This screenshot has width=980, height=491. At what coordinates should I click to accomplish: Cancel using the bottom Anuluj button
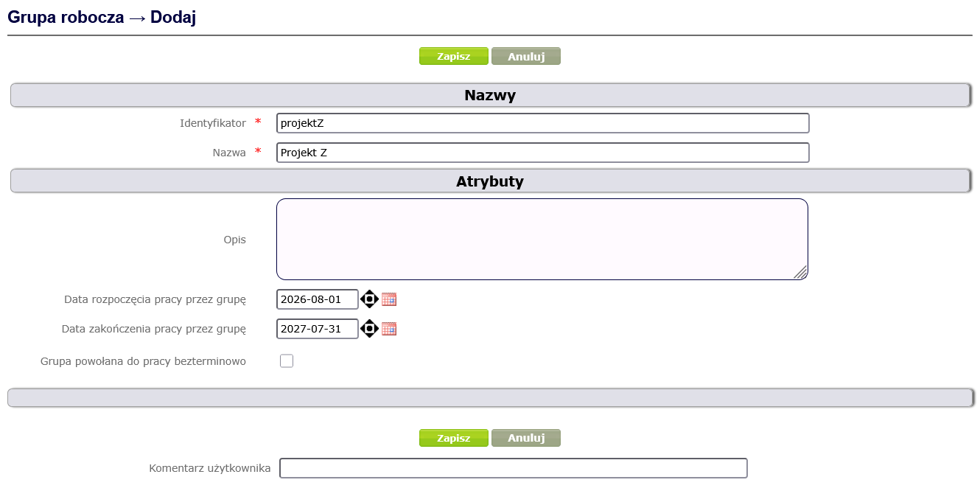point(526,438)
